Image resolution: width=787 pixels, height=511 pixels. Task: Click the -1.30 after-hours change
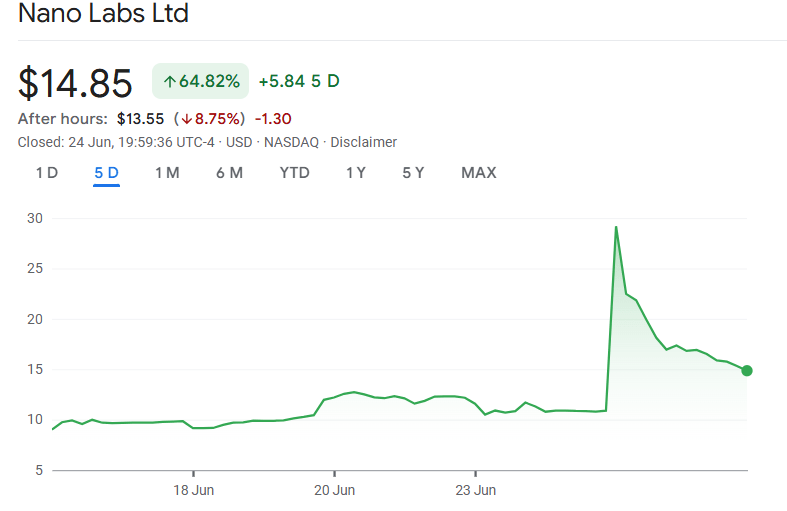(x=273, y=119)
